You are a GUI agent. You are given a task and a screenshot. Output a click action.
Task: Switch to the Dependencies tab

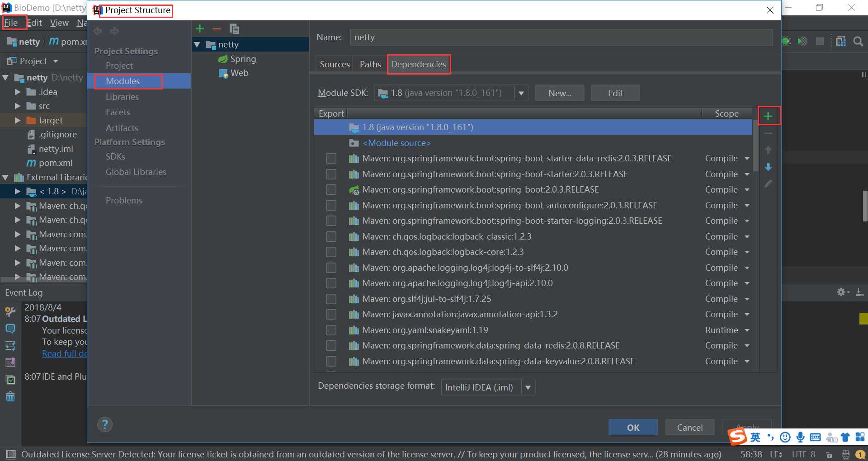(x=419, y=64)
